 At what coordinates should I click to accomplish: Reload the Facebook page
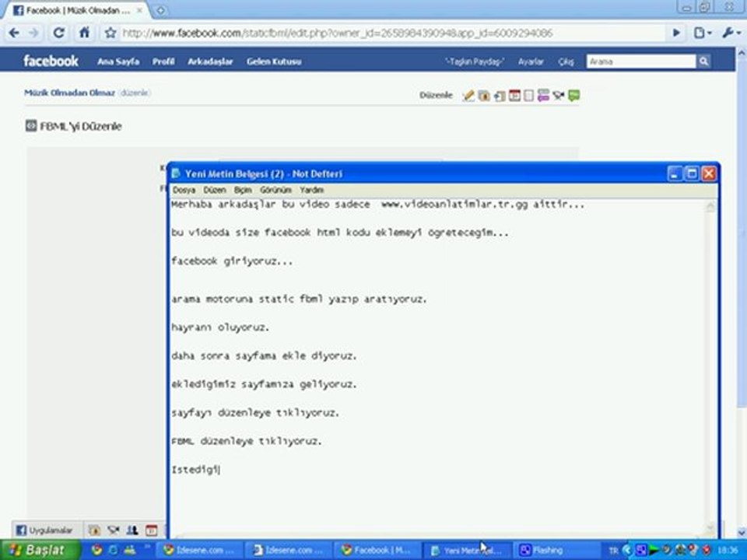point(58,33)
